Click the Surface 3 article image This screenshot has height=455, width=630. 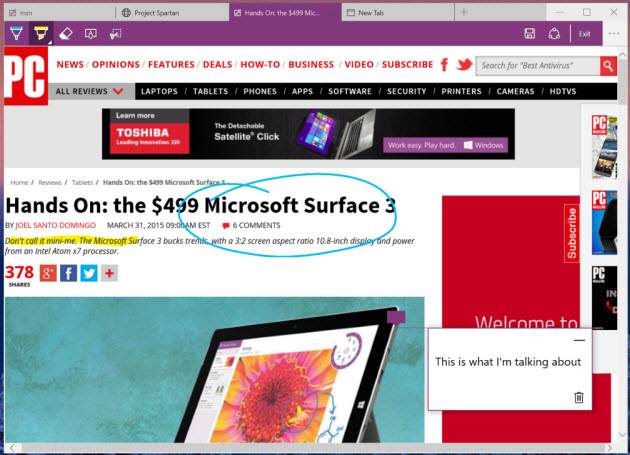pyautogui.click(x=215, y=370)
